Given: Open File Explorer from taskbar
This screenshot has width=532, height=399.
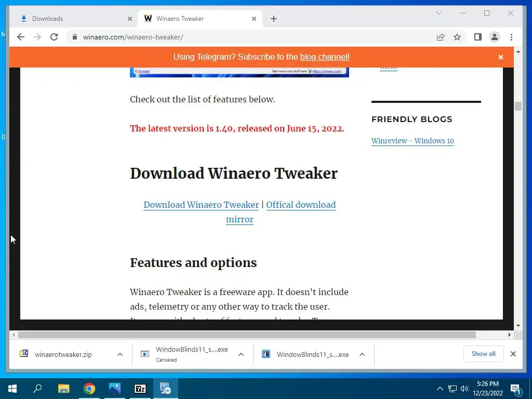Looking at the screenshot, I should (x=63, y=389).
